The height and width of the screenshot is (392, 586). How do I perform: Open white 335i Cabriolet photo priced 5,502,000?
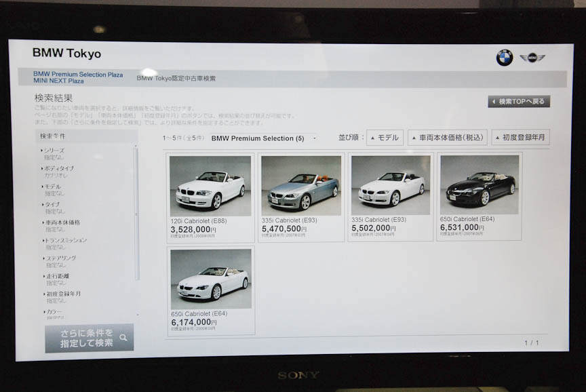[391, 185]
